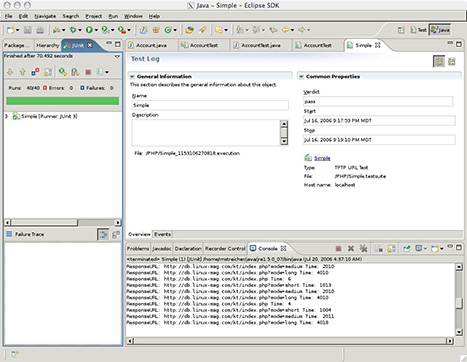
Task: Click the Open Perspective icon
Action: [x=401, y=30]
